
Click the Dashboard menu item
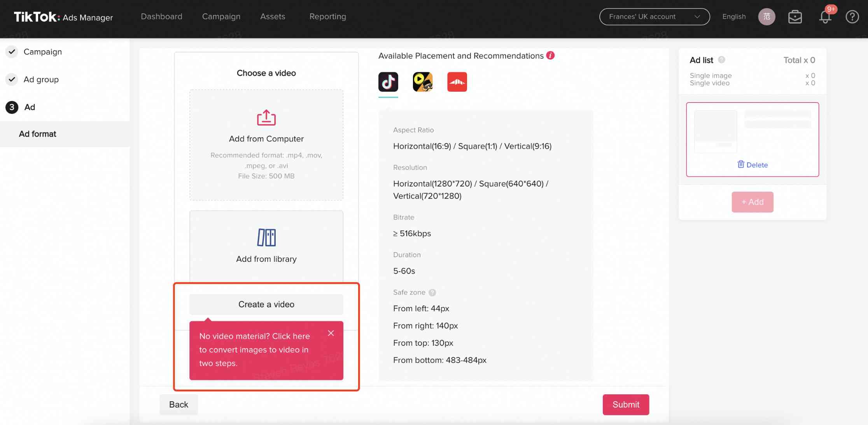click(161, 17)
